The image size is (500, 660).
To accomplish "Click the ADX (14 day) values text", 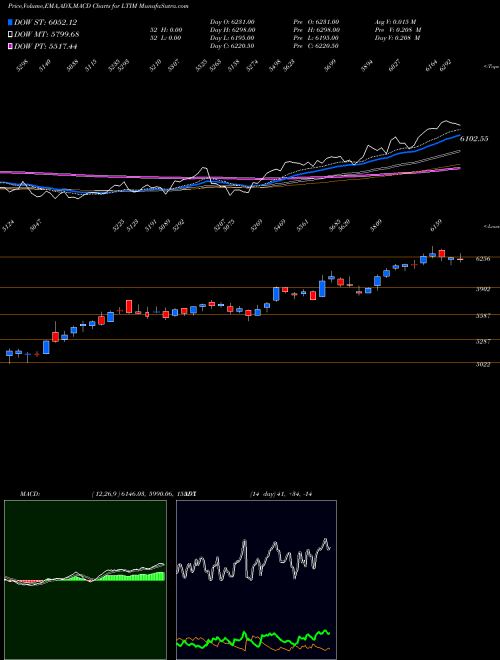I will click(x=281, y=494).
